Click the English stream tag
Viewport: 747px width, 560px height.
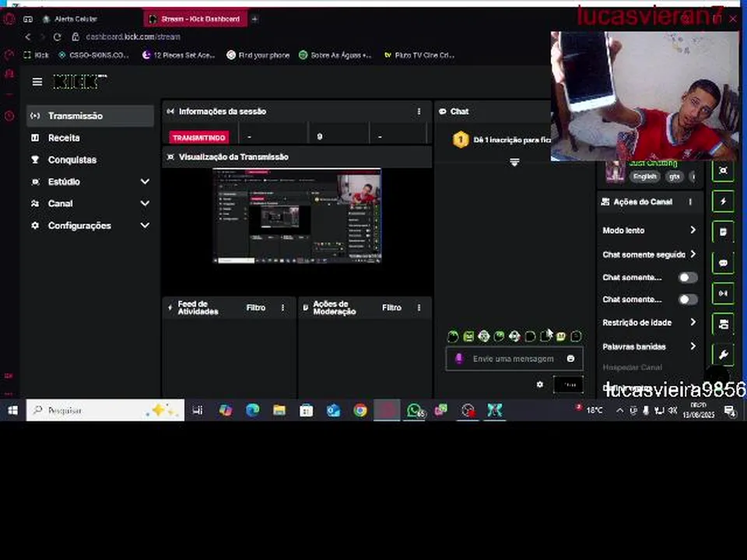[644, 177]
